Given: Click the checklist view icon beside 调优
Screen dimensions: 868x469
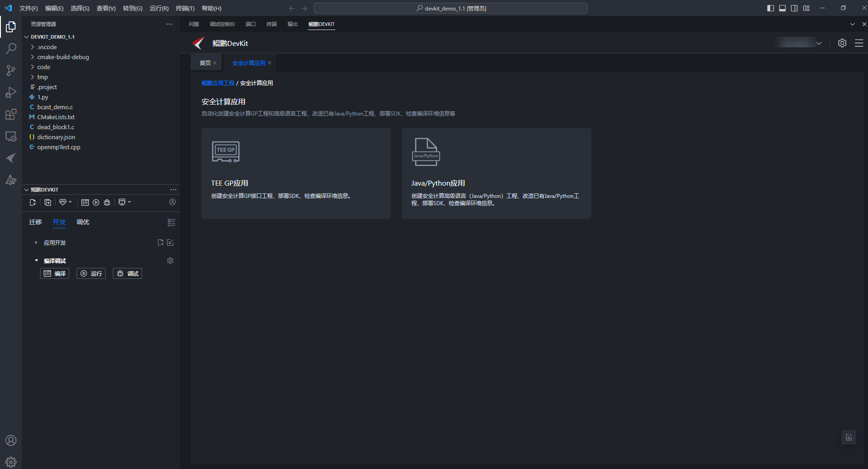Looking at the screenshot, I should pyautogui.click(x=172, y=222).
